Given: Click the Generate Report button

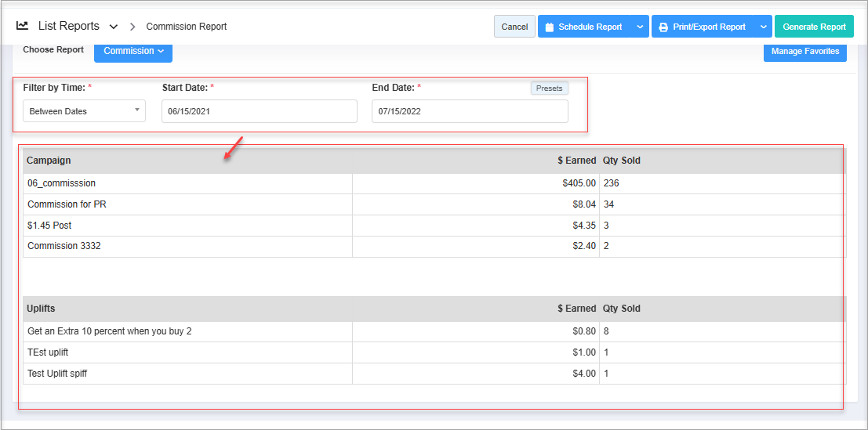Looking at the screenshot, I should coord(814,27).
